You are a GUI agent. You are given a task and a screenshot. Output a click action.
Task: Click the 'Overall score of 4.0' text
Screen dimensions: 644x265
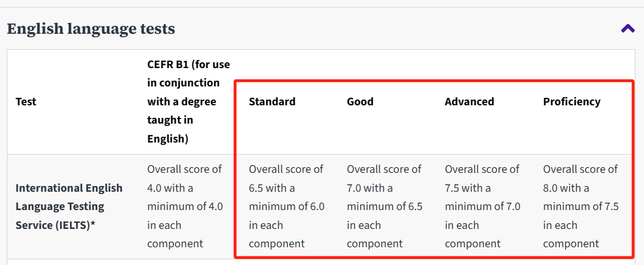184,169
